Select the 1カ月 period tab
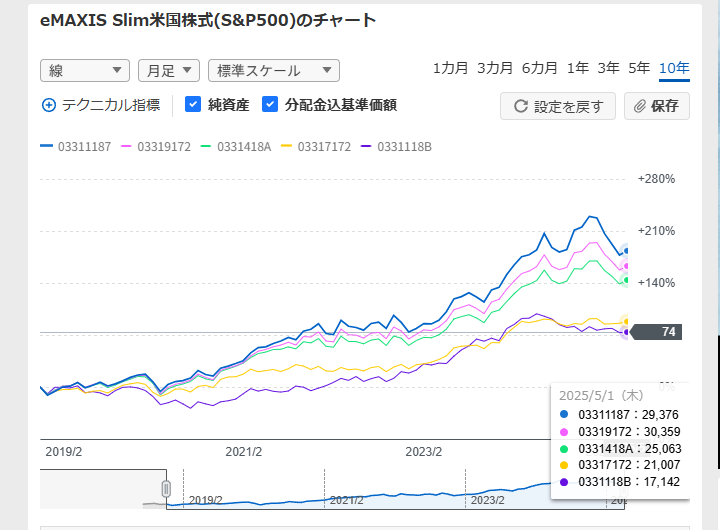The image size is (720, 530). [x=450, y=68]
